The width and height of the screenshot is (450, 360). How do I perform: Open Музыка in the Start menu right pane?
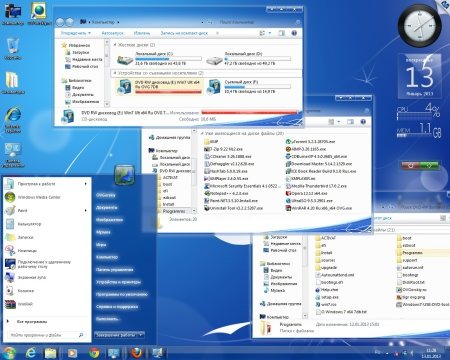103,232
